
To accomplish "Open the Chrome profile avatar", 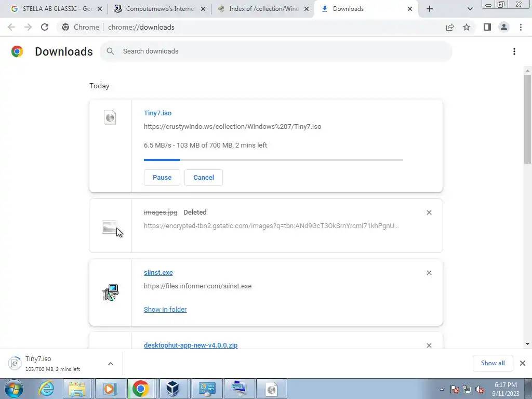I will pyautogui.click(x=504, y=27).
